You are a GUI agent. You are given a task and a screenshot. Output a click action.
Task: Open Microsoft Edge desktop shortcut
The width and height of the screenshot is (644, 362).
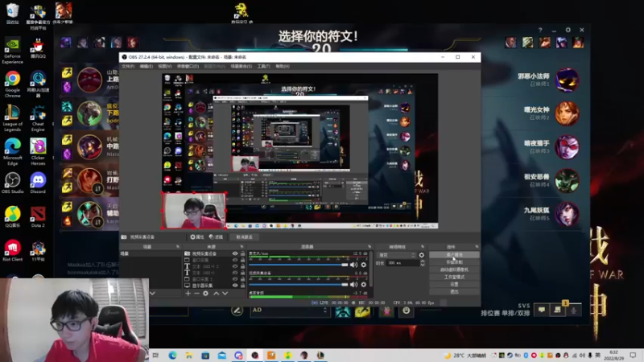point(12,152)
